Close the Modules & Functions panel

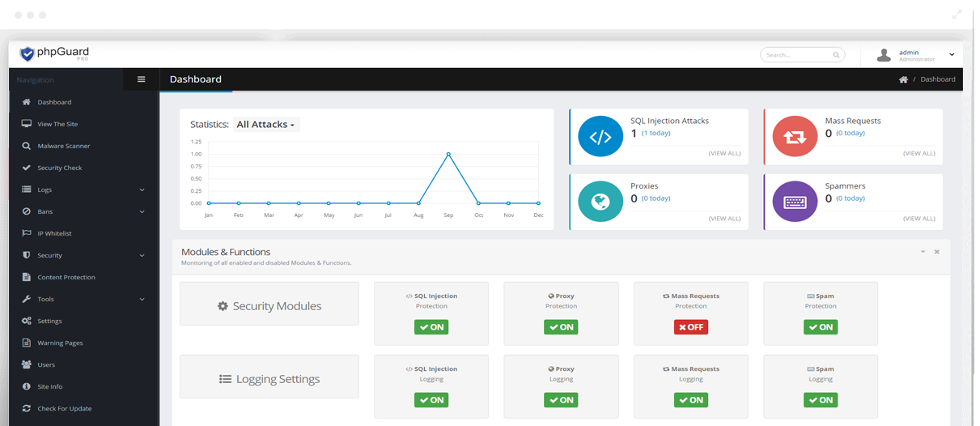tap(937, 252)
